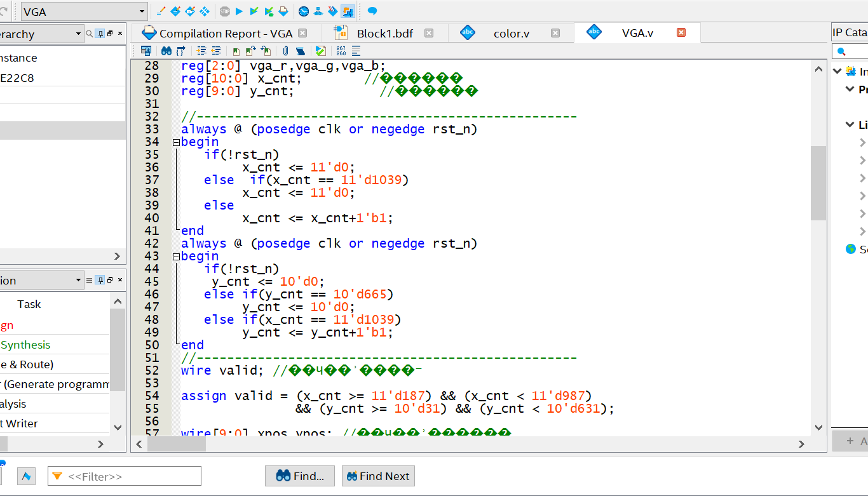Click code line 37 with 11'd1039
Viewport: 868px width, 501px height.
tap(306, 180)
